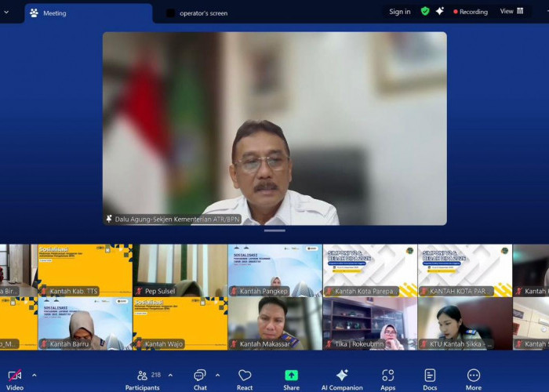The image size is (549, 392).
Task: Switch to the operator's screen tab
Action: (202, 13)
